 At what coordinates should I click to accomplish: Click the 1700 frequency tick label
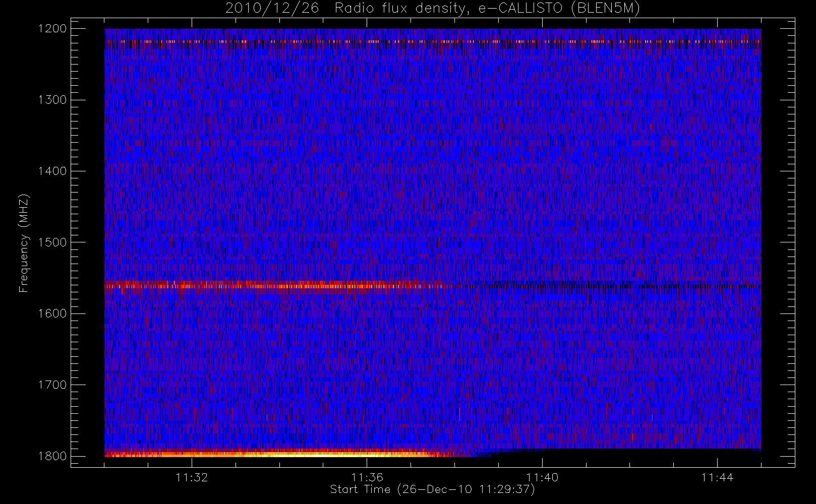tap(52, 385)
